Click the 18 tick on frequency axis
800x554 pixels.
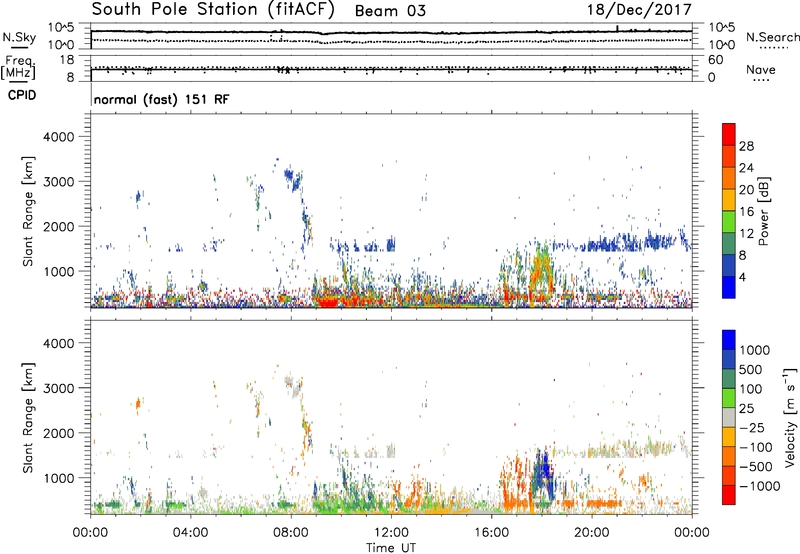point(67,60)
